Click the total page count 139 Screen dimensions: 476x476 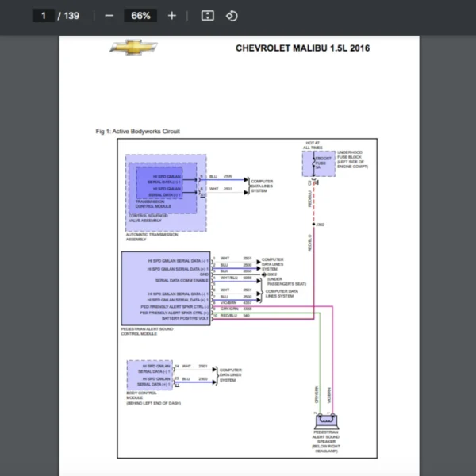click(71, 15)
